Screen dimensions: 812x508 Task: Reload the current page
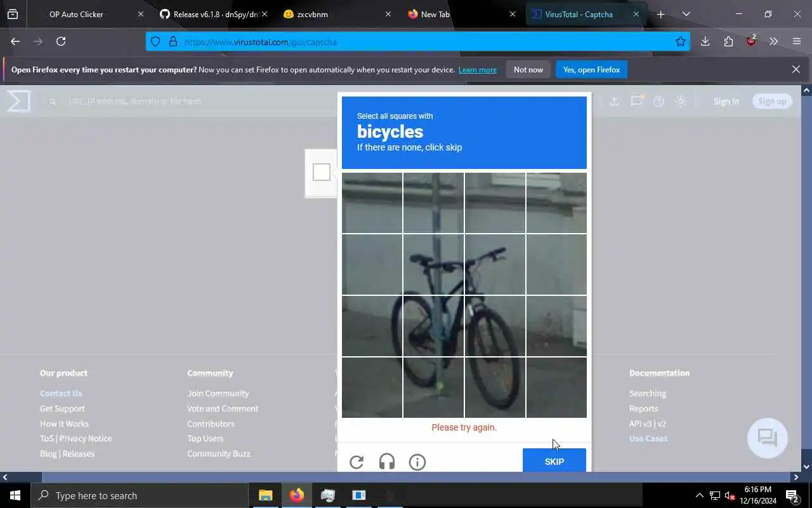click(61, 41)
